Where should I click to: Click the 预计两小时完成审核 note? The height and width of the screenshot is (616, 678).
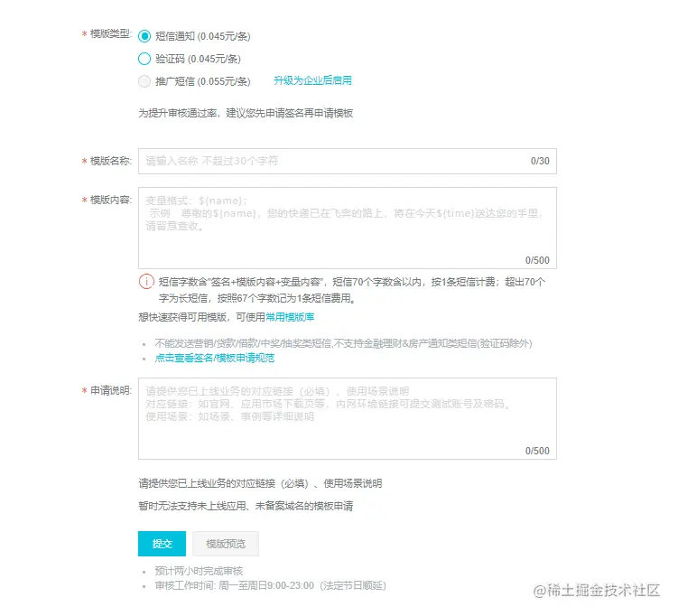[199, 571]
